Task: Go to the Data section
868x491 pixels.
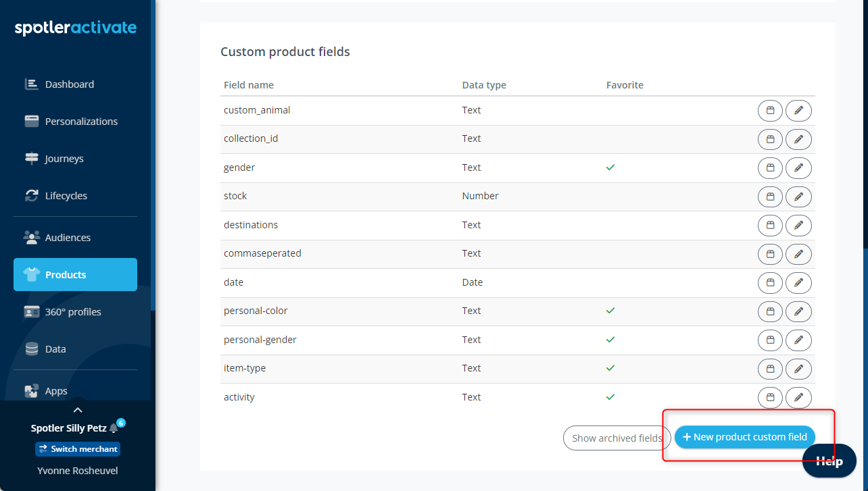Action: [x=75, y=349]
